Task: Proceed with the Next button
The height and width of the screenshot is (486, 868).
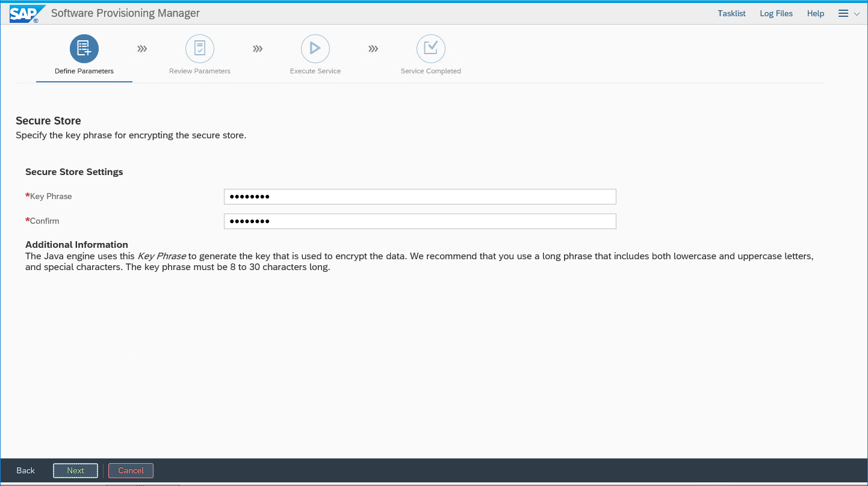Action: [75, 470]
